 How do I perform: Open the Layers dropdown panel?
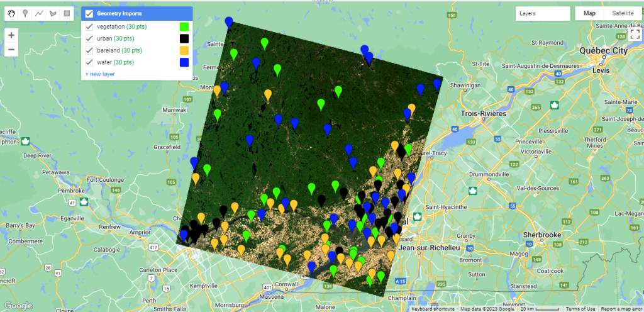tap(543, 13)
